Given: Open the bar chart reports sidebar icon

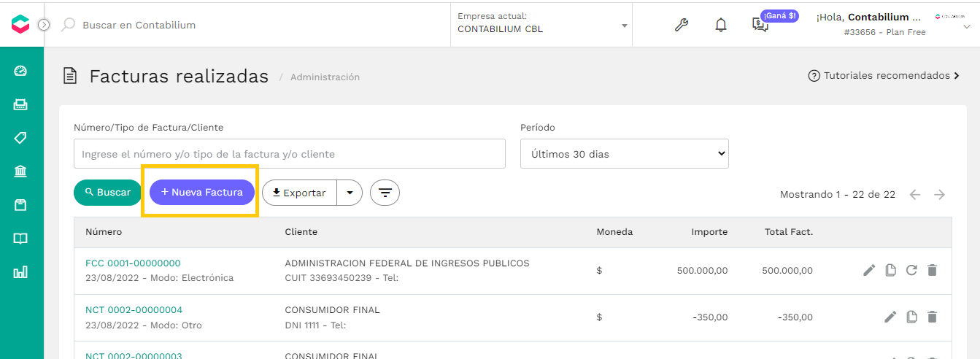Looking at the screenshot, I should point(20,272).
